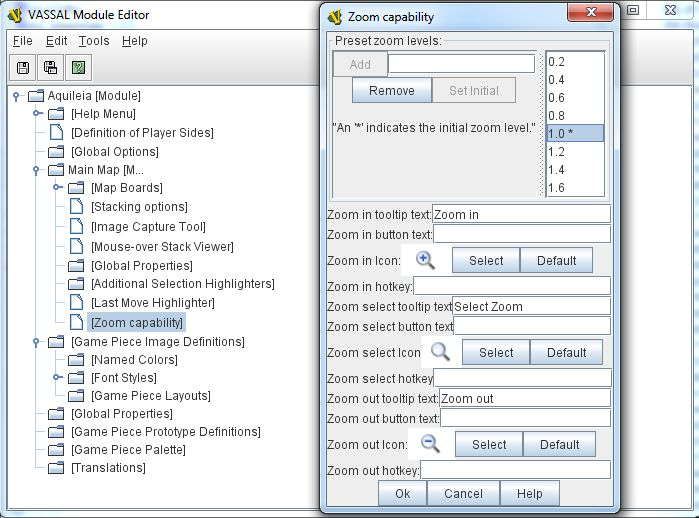This screenshot has width=699, height=518.
Task: Click the Zoom out magnifier icon
Action: [430, 444]
